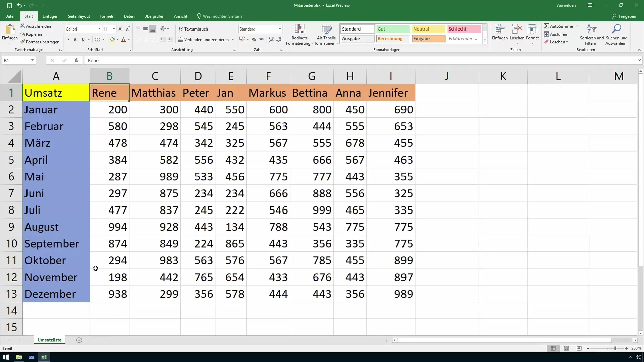The image size is (644, 362).
Task: Select the Start ribbon tab
Action: pos(29,16)
